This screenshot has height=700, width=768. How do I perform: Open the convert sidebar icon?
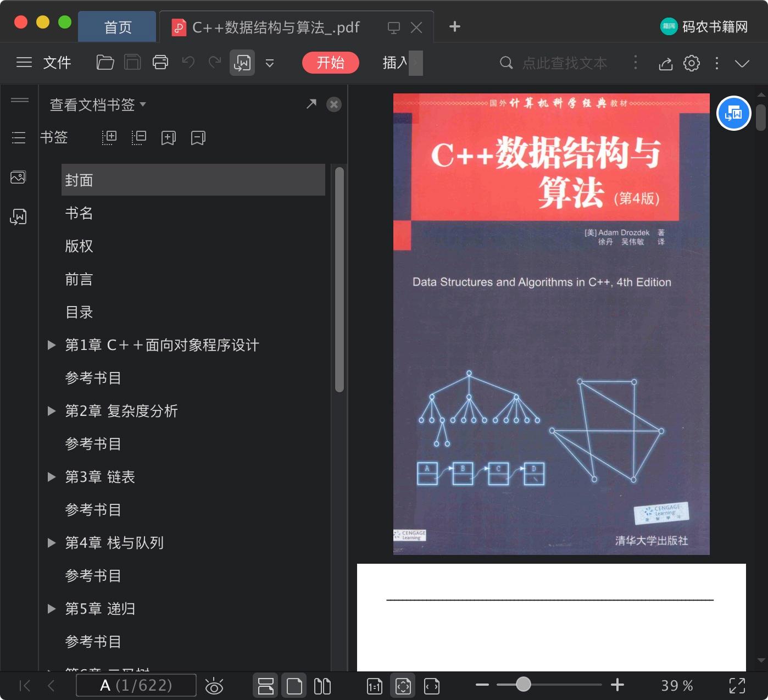tap(18, 216)
